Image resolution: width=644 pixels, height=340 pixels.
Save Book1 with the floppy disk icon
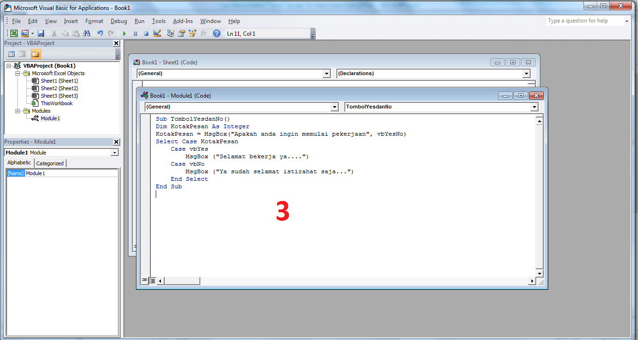(41, 33)
